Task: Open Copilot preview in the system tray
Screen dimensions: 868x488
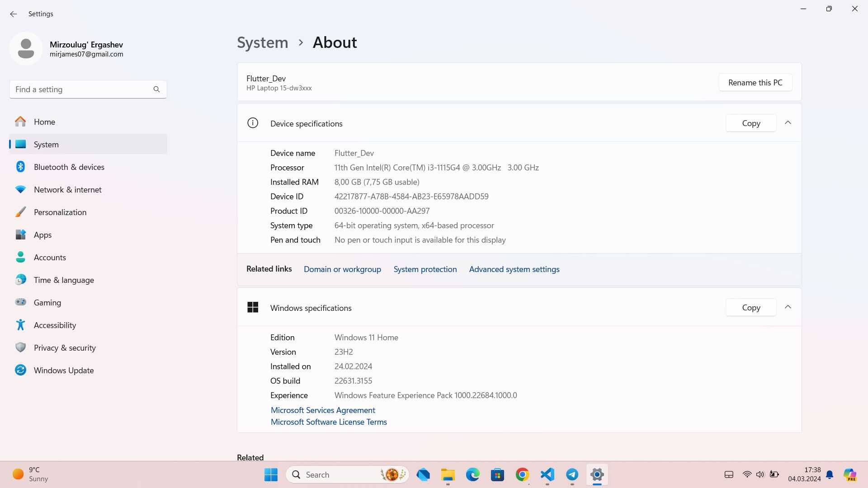Action: point(850,474)
